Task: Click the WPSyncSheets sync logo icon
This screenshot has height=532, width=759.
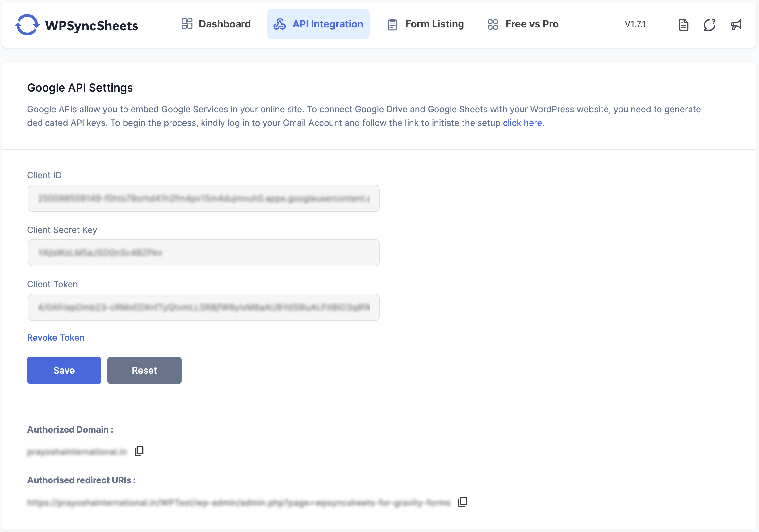Action: click(x=27, y=24)
